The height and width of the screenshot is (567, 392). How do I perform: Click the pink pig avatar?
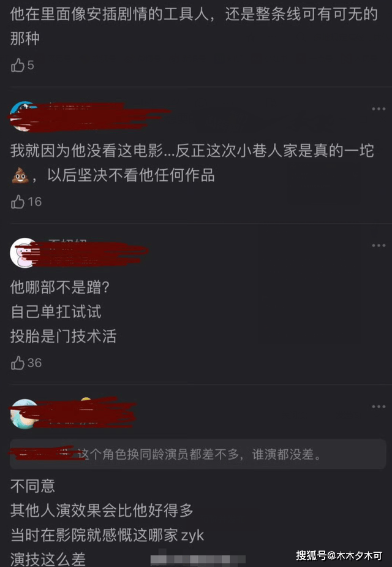click(x=24, y=253)
